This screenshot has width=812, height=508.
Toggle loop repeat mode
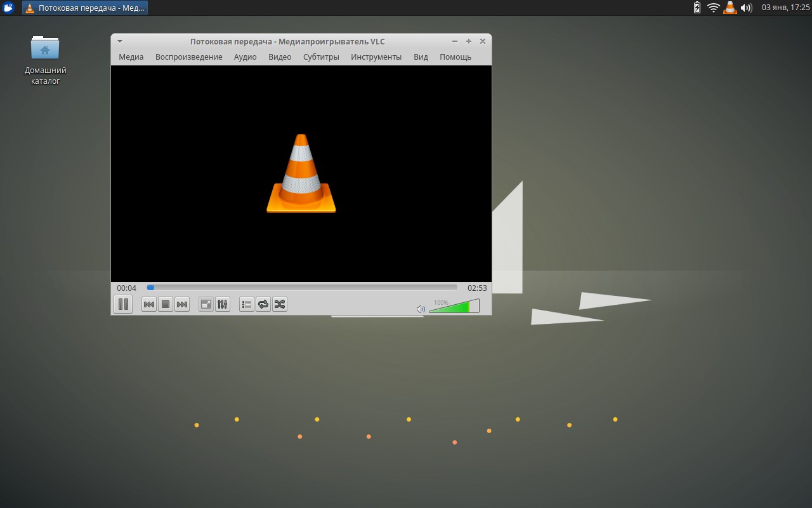(263, 304)
